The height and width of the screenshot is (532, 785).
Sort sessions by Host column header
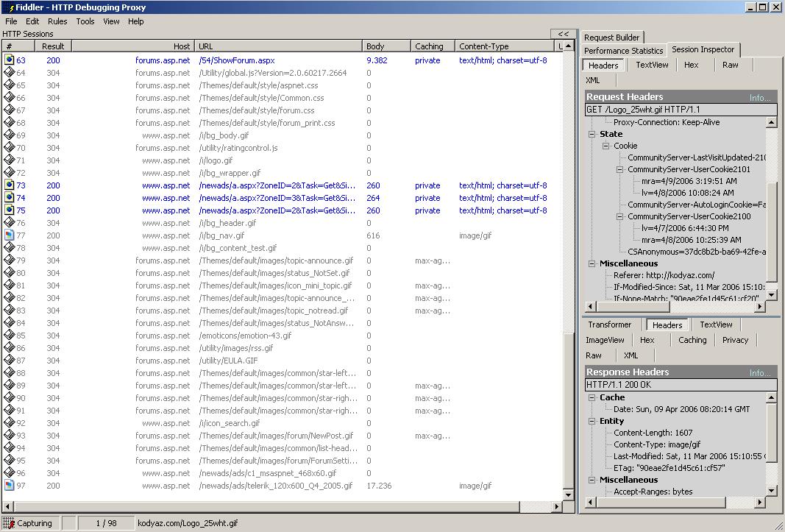(x=133, y=46)
